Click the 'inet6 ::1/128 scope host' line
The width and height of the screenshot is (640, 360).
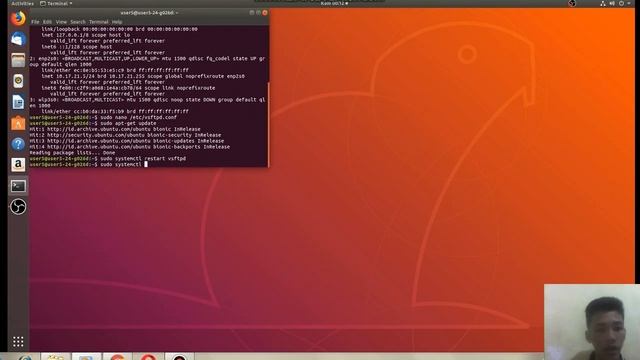[x=76, y=47]
